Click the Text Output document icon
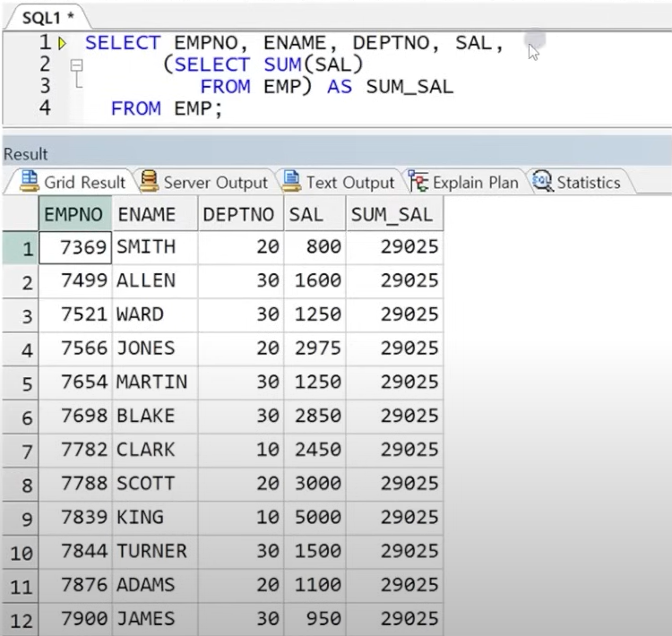 click(x=291, y=181)
